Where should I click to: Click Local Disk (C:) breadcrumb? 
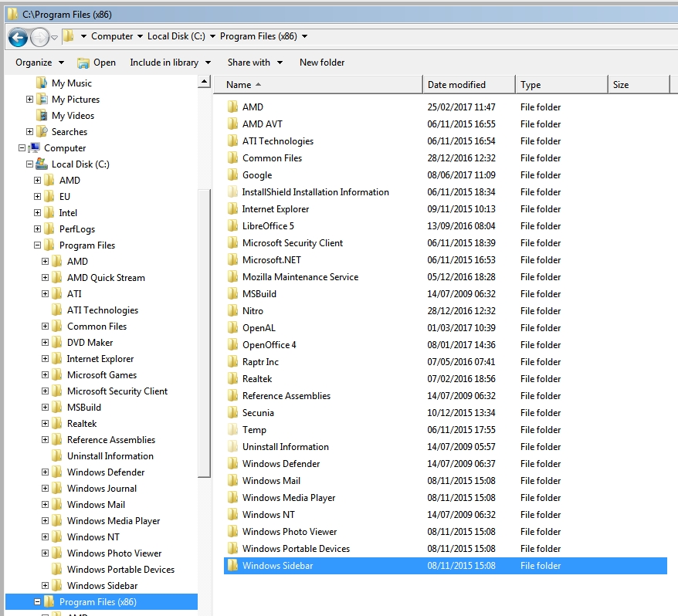176,36
